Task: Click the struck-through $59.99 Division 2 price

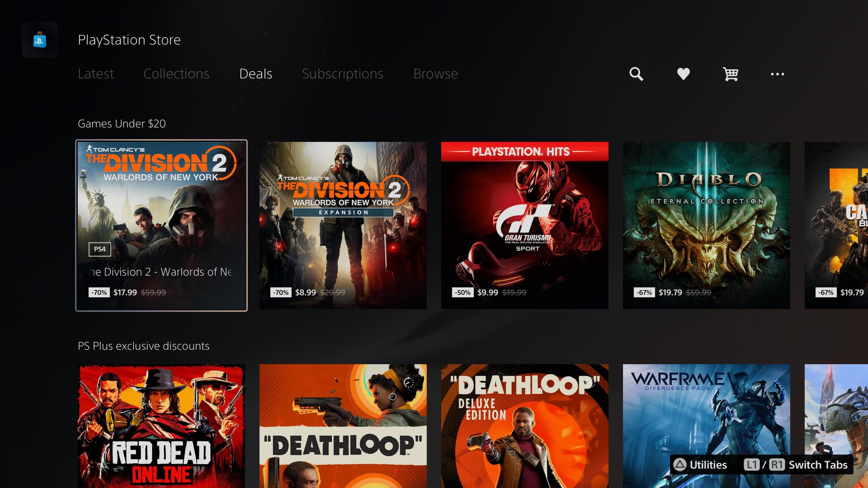Action: tap(153, 292)
